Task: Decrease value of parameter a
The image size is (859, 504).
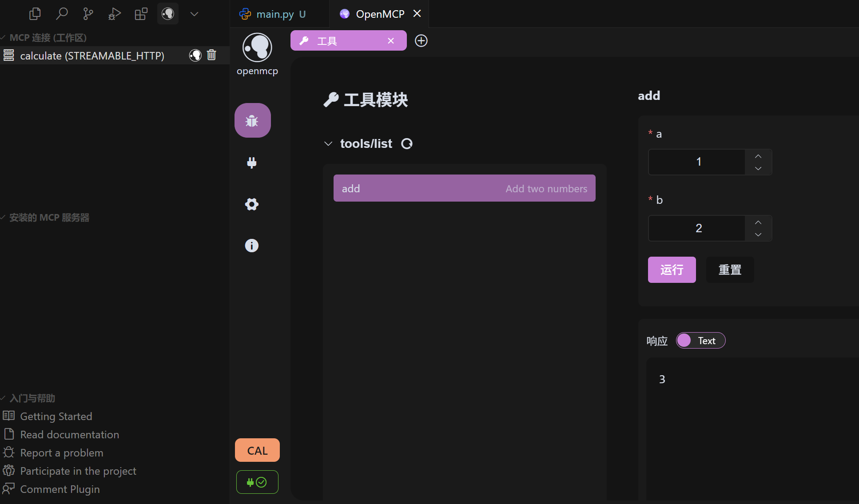Action: (x=758, y=168)
